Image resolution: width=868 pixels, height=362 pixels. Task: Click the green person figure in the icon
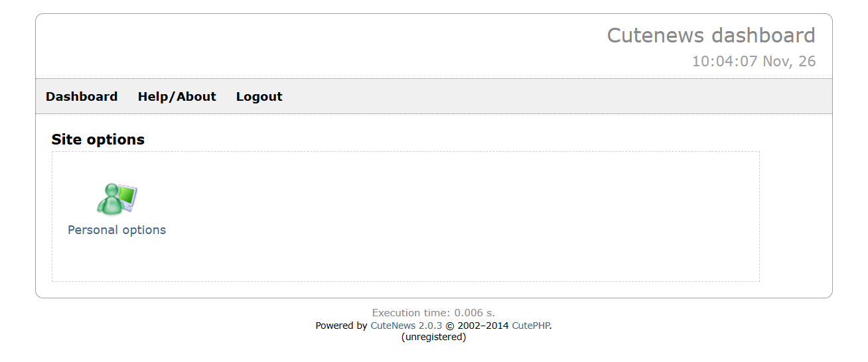[109, 200]
